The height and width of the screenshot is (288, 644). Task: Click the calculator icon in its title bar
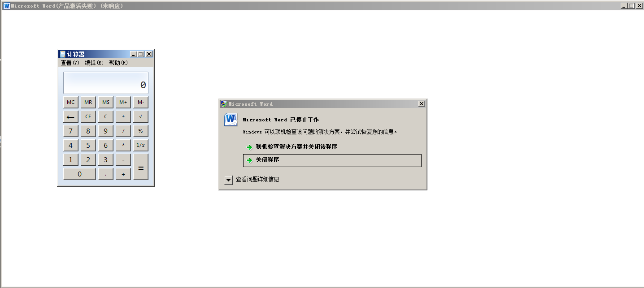click(63, 54)
